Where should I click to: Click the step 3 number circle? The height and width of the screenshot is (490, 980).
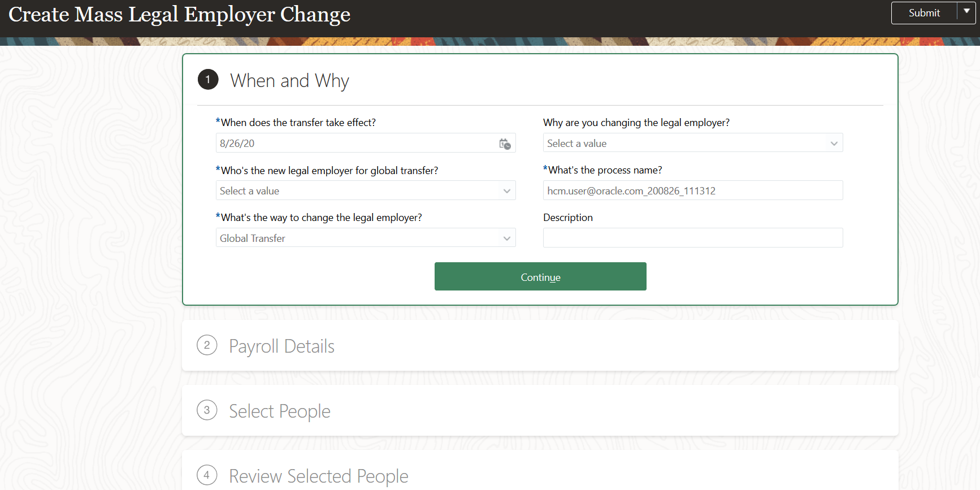[207, 410]
